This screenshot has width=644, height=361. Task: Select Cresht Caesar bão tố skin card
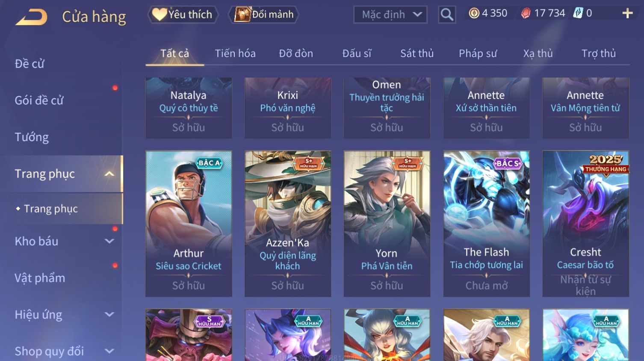click(x=585, y=224)
